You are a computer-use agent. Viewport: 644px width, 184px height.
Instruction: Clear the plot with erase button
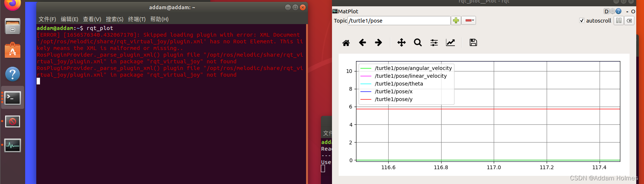[x=629, y=20]
